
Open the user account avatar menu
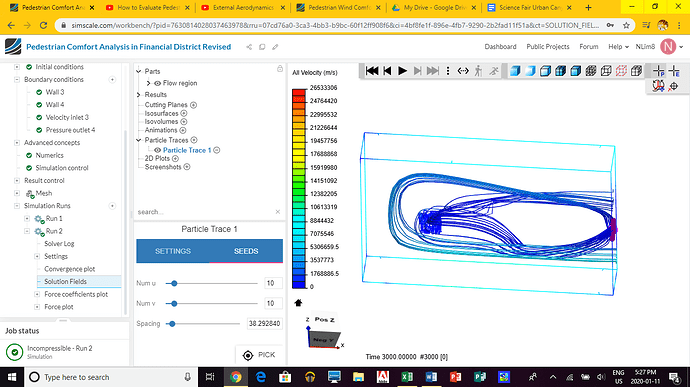[668, 47]
